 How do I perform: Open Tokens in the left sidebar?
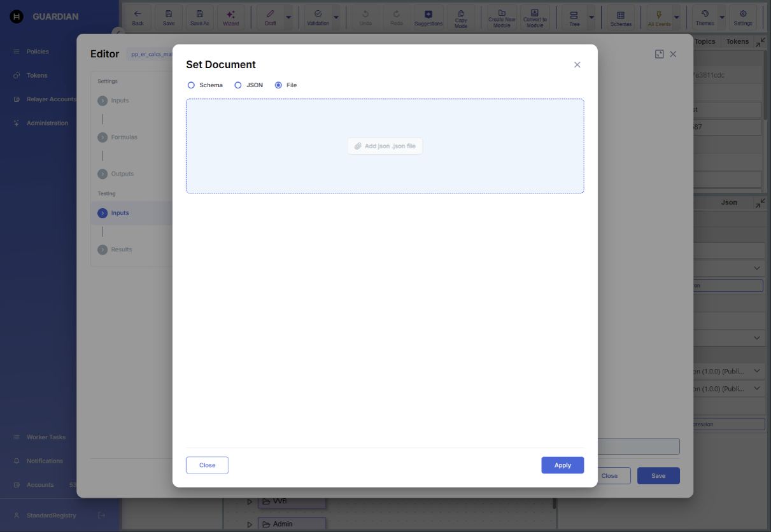(37, 76)
